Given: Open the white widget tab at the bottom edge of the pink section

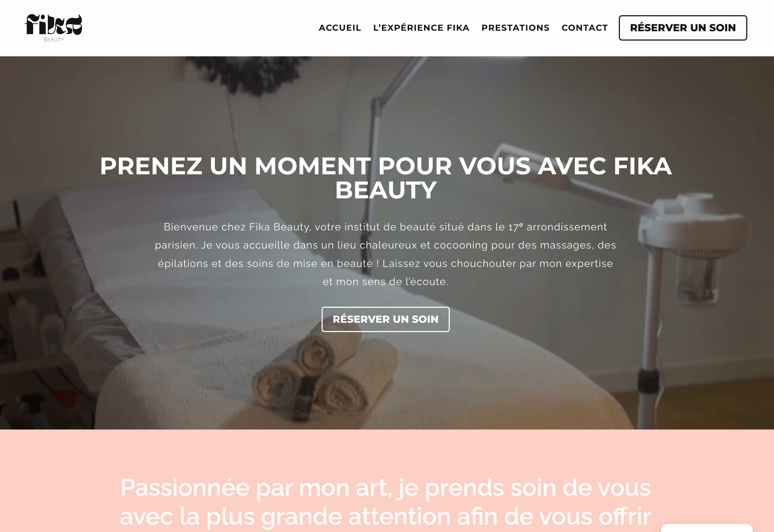Looking at the screenshot, I should point(706,528).
